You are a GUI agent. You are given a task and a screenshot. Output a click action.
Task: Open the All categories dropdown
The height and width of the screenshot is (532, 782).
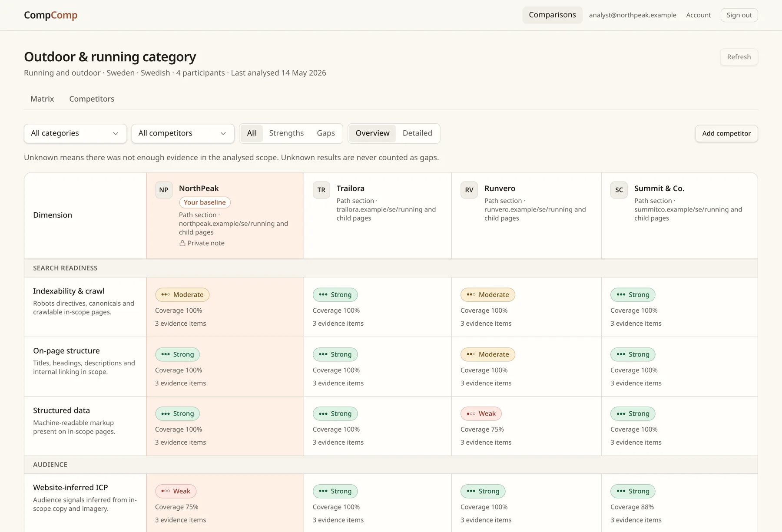coord(75,133)
